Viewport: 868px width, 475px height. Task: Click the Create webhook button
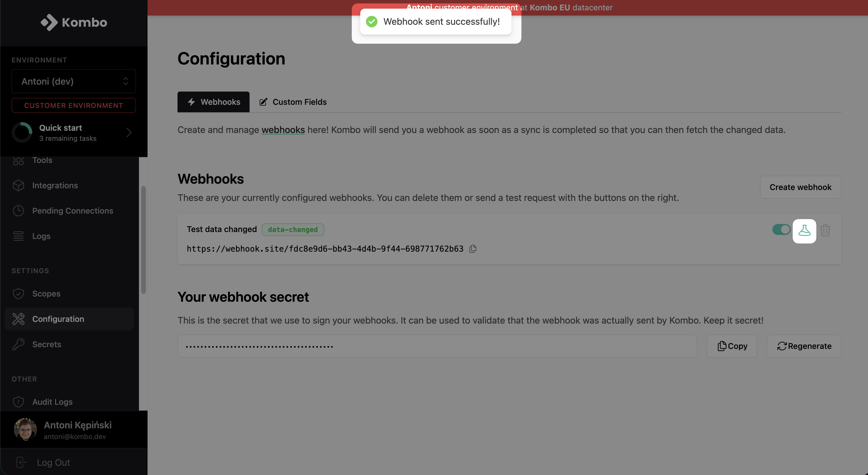point(800,187)
